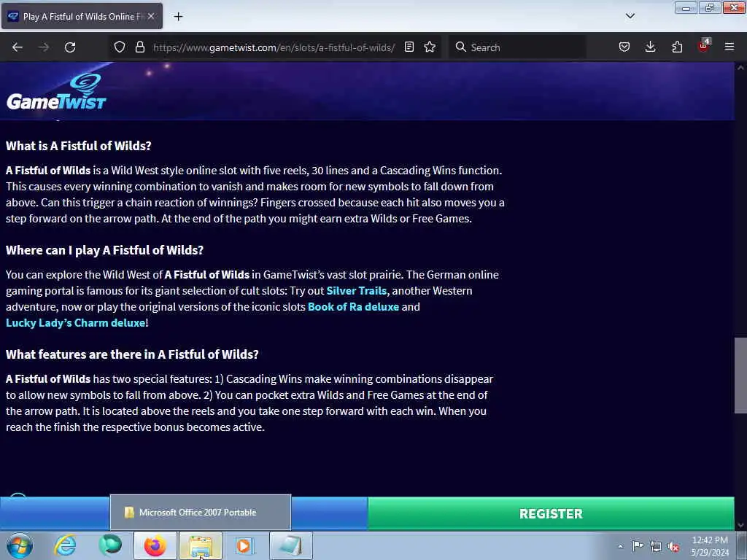
Task: Open a new tab with the plus button
Action: click(178, 17)
